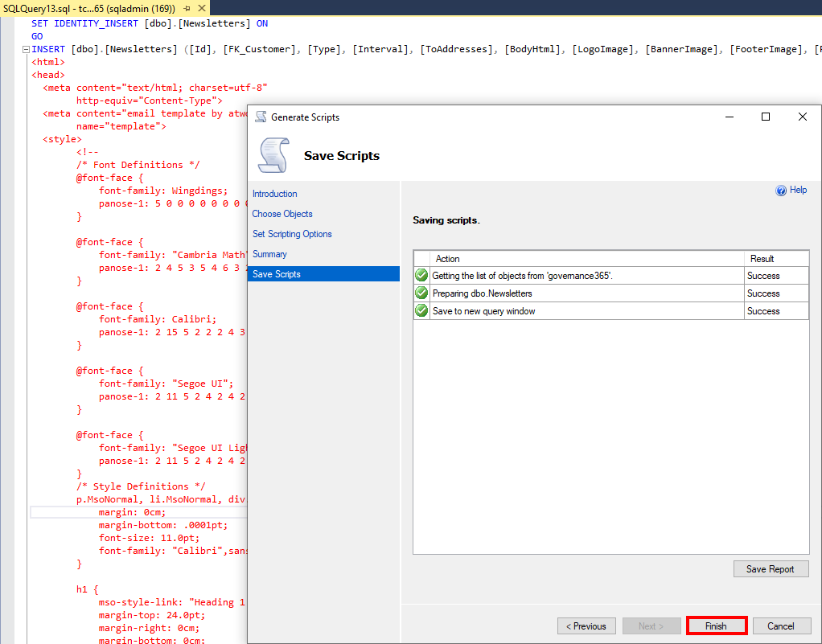Click the blue Help question mark icon

point(780,191)
